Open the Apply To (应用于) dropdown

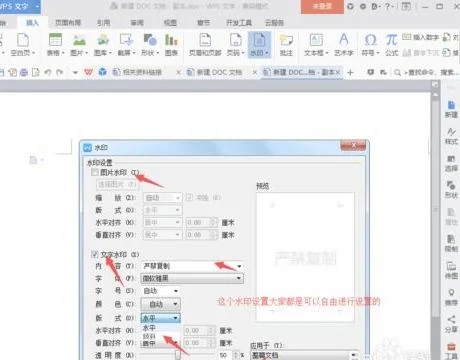pos(304,355)
